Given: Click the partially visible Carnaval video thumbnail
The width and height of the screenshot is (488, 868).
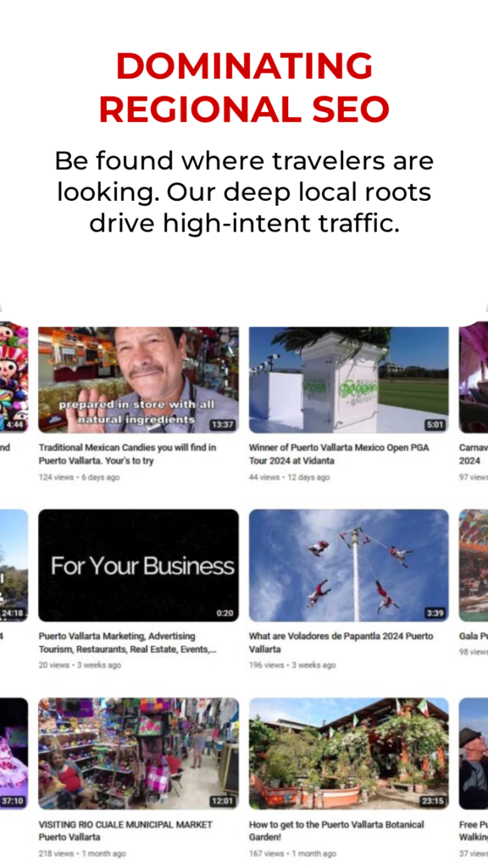Looking at the screenshot, I should point(474,379).
